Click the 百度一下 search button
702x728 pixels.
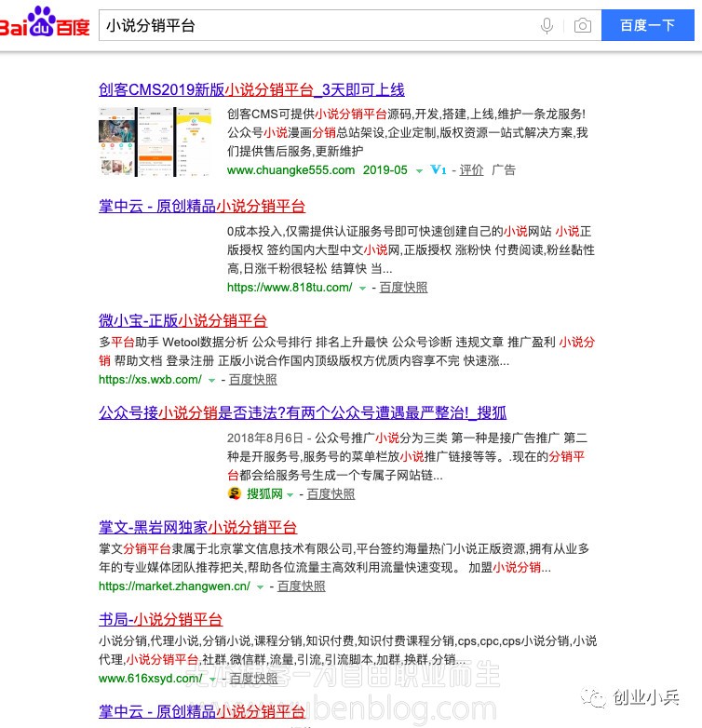(648, 25)
